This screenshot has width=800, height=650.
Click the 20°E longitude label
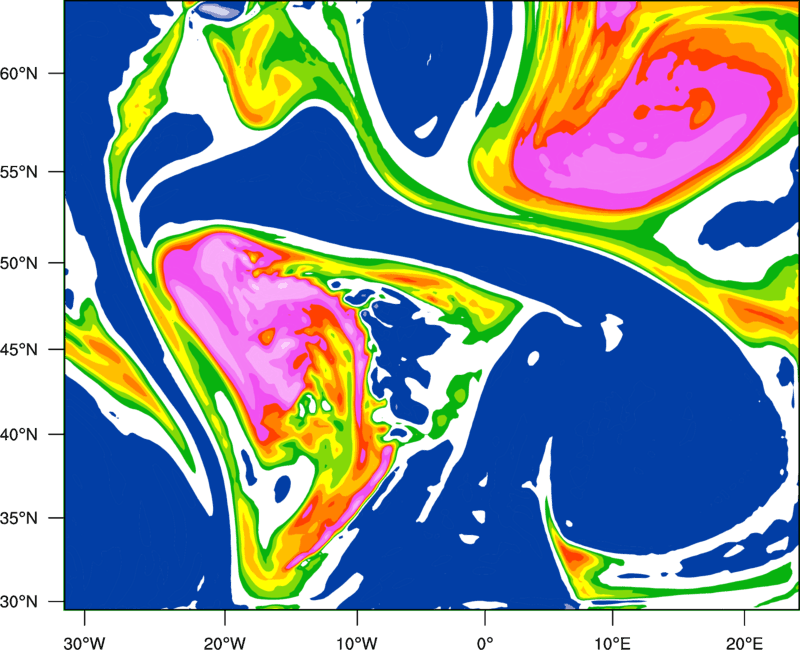click(x=744, y=643)
